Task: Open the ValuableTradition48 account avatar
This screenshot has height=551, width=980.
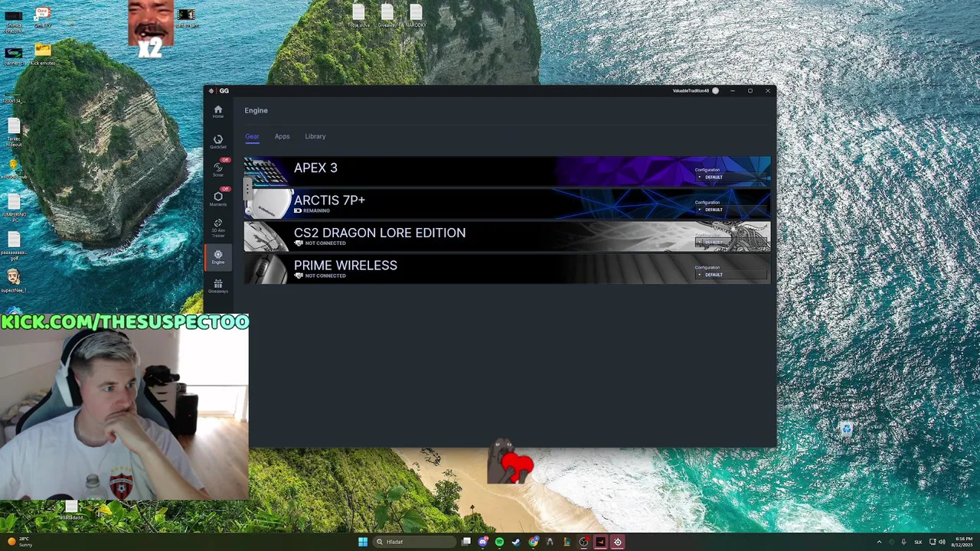Action: pyautogui.click(x=715, y=90)
